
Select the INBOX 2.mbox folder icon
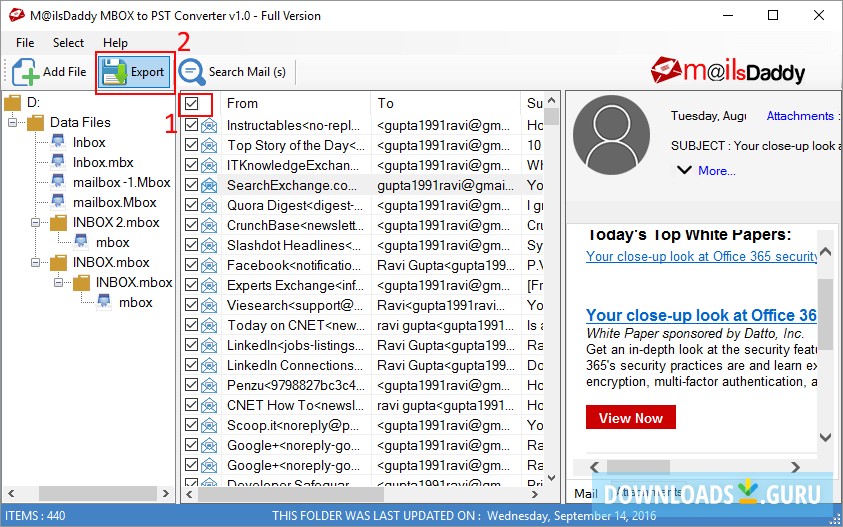pyautogui.click(x=59, y=223)
